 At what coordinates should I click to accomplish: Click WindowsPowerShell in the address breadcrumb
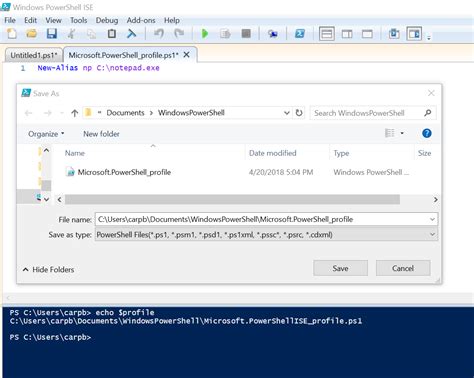coord(191,113)
